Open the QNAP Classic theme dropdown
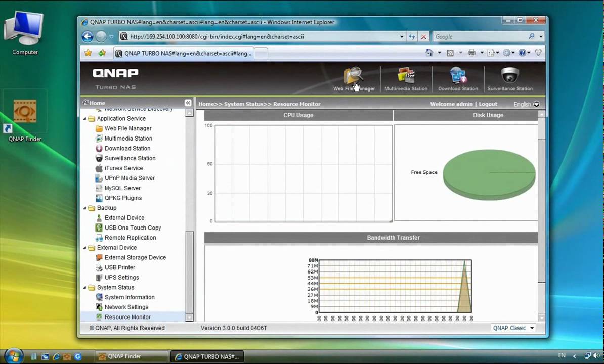The image size is (604, 364). 513,328
